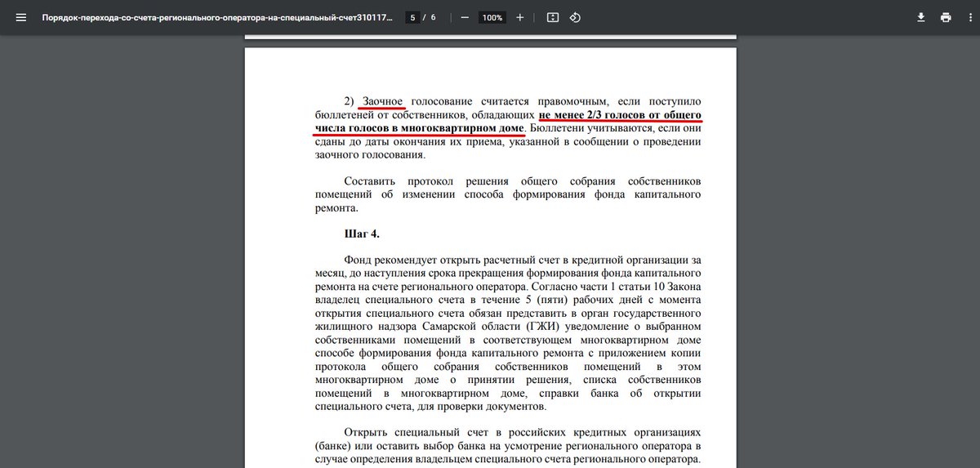Click the zoom in plus button
This screenshot has height=468, width=980.
520,17
